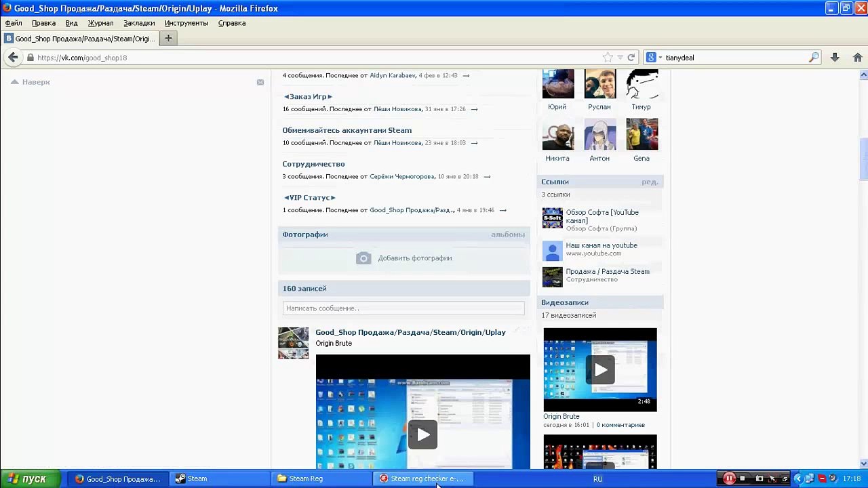Open the Закладки menu
Image resolution: width=868 pixels, height=488 pixels.
coord(139,23)
